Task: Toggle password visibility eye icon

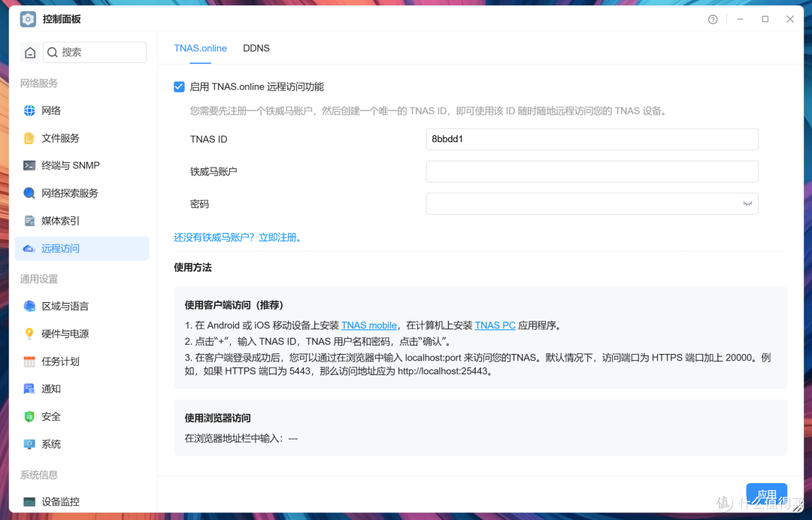Action: [x=747, y=204]
